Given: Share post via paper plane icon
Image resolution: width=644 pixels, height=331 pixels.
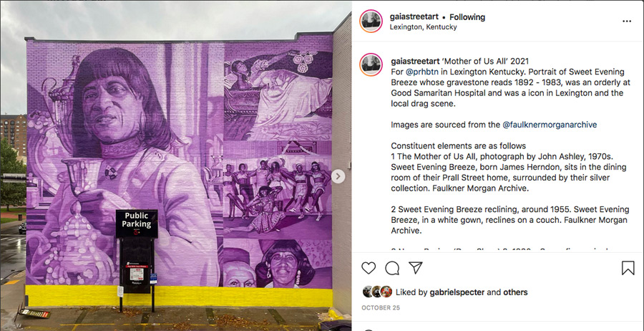Looking at the screenshot, I should pos(416,268).
